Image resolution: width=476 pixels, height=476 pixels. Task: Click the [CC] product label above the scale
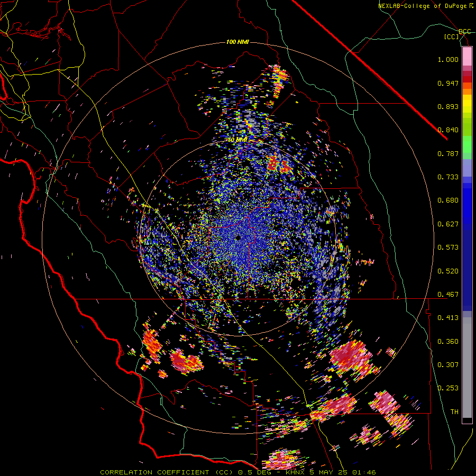coord(452,36)
